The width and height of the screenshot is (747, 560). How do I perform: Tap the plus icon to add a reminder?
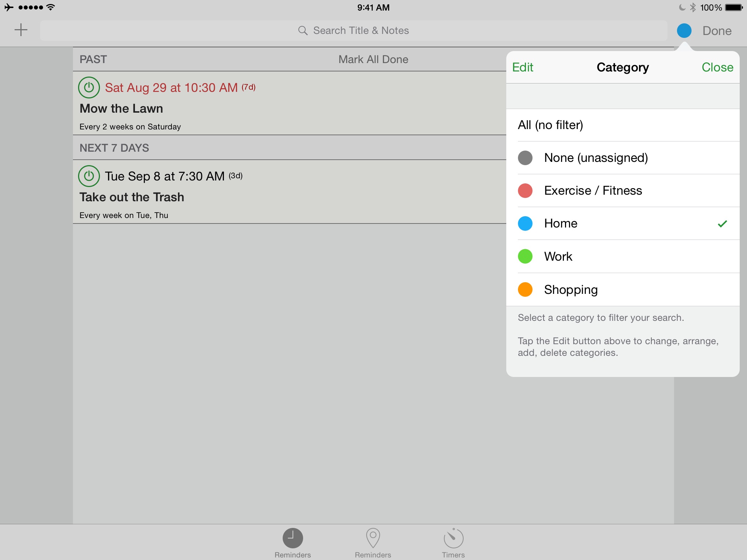click(x=21, y=30)
